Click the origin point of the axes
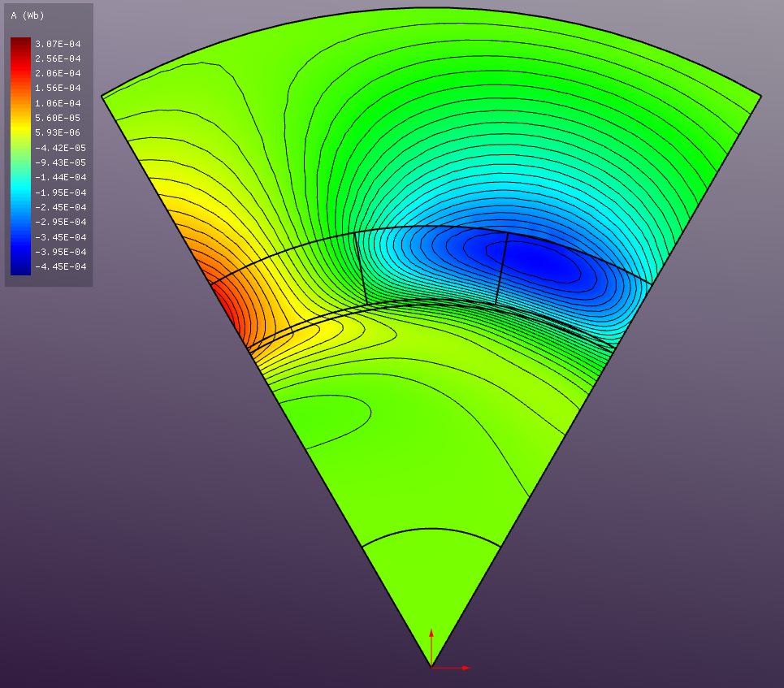Image resolution: width=784 pixels, height=688 pixels. click(431, 667)
